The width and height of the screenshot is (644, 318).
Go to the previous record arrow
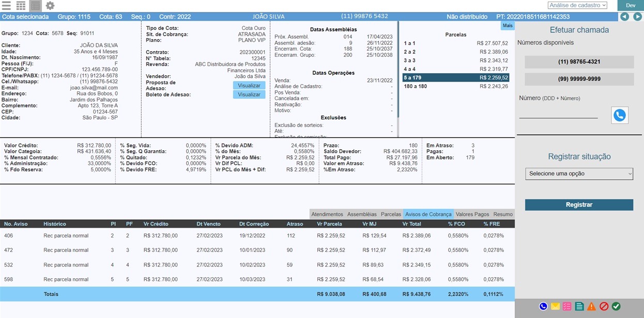(625, 17)
